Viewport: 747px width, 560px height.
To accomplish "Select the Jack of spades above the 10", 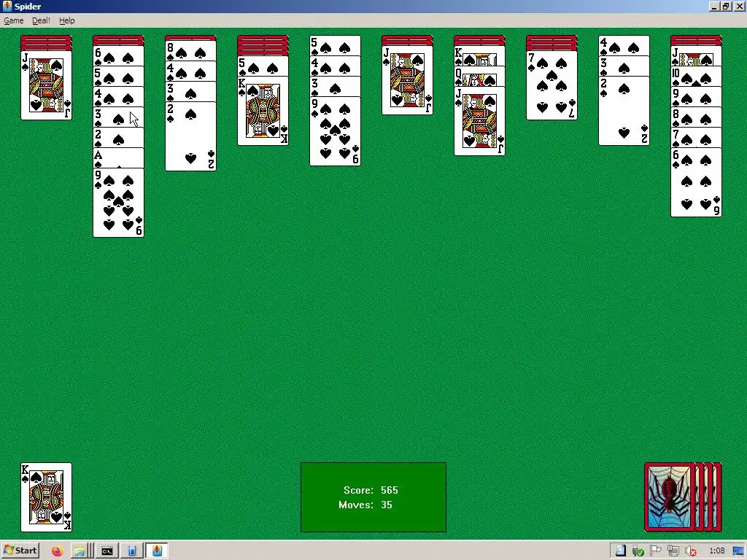I will pos(696,55).
